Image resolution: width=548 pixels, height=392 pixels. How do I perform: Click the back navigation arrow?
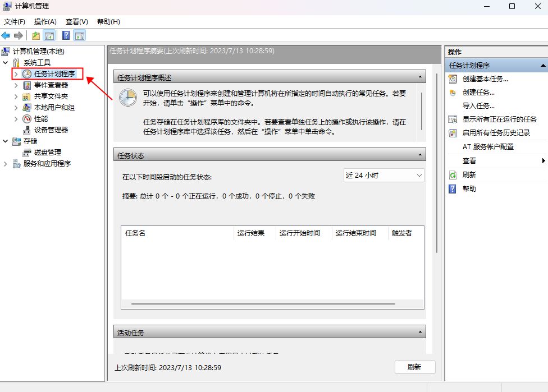point(7,35)
